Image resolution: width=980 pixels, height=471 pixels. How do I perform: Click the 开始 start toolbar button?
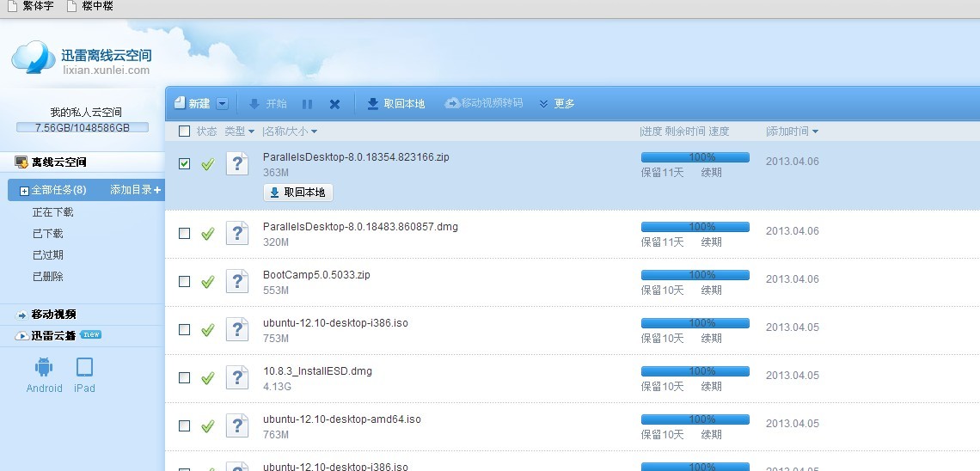point(267,104)
